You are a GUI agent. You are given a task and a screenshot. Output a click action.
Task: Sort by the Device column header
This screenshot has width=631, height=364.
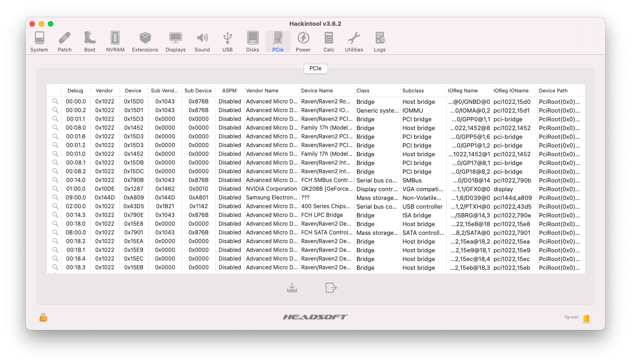(133, 91)
